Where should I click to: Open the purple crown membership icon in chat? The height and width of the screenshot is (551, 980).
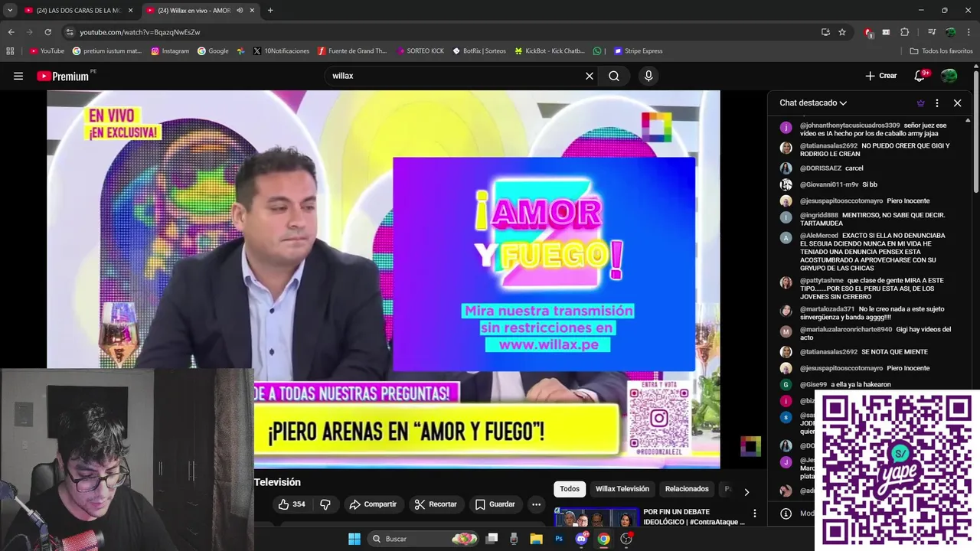(x=920, y=103)
